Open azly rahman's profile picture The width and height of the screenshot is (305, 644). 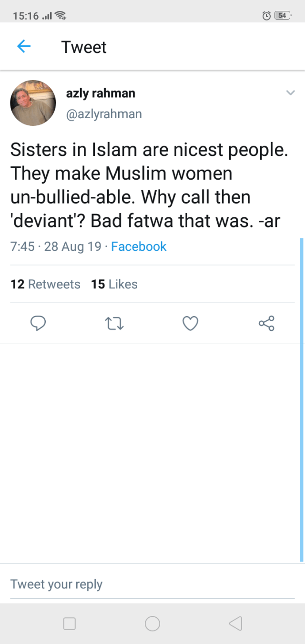tap(33, 103)
